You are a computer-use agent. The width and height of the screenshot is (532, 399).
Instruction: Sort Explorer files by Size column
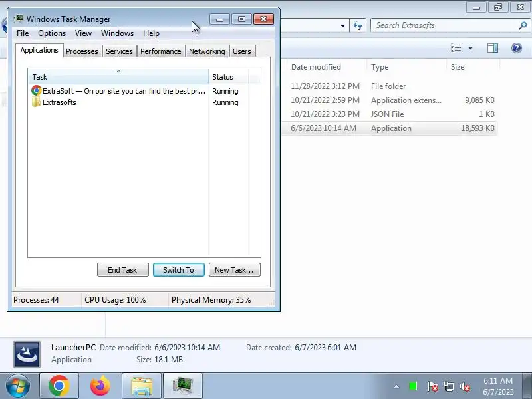(473, 67)
